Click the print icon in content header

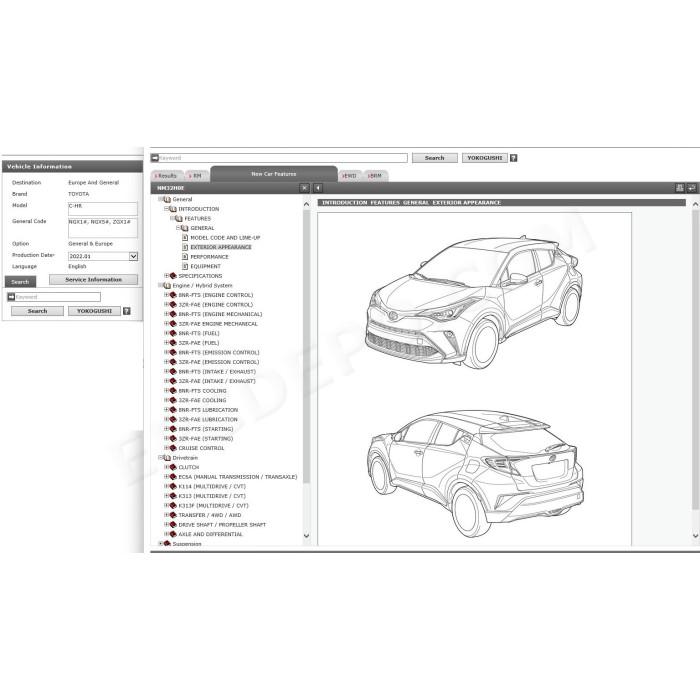(679, 188)
